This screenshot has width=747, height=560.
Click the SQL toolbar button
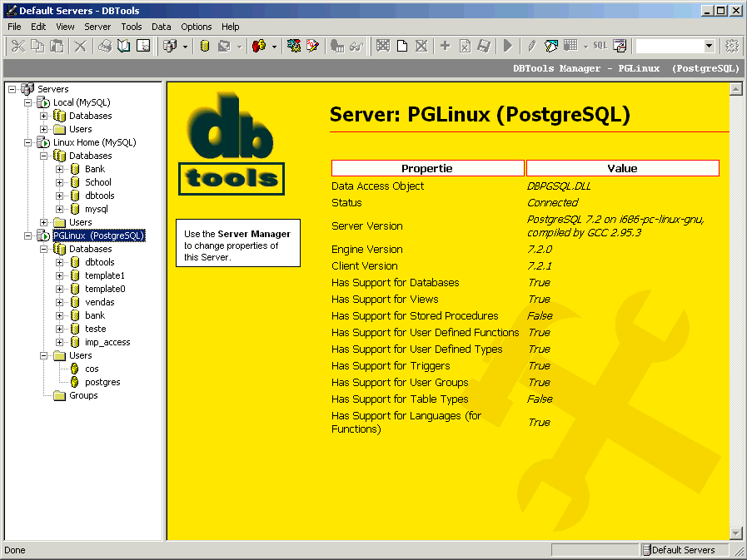(600, 46)
